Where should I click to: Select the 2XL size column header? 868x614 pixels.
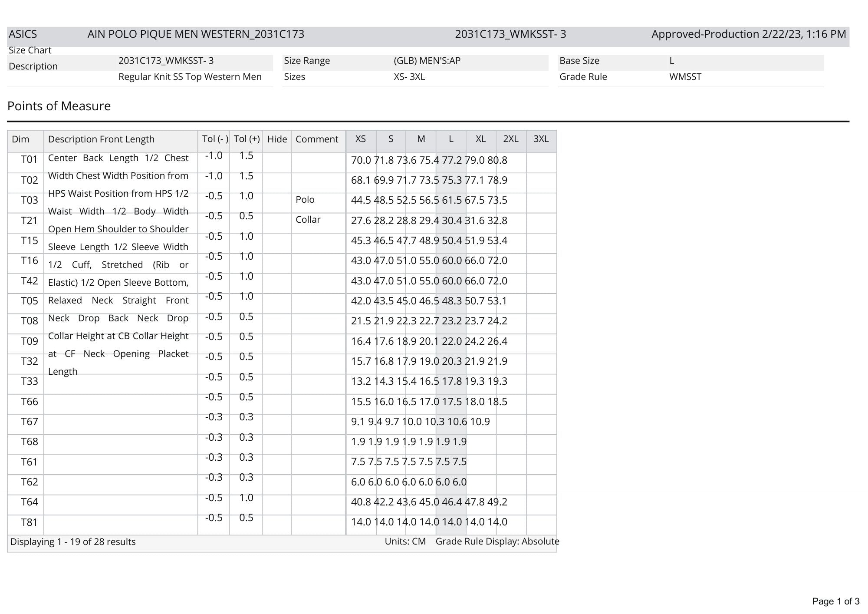[x=511, y=139]
